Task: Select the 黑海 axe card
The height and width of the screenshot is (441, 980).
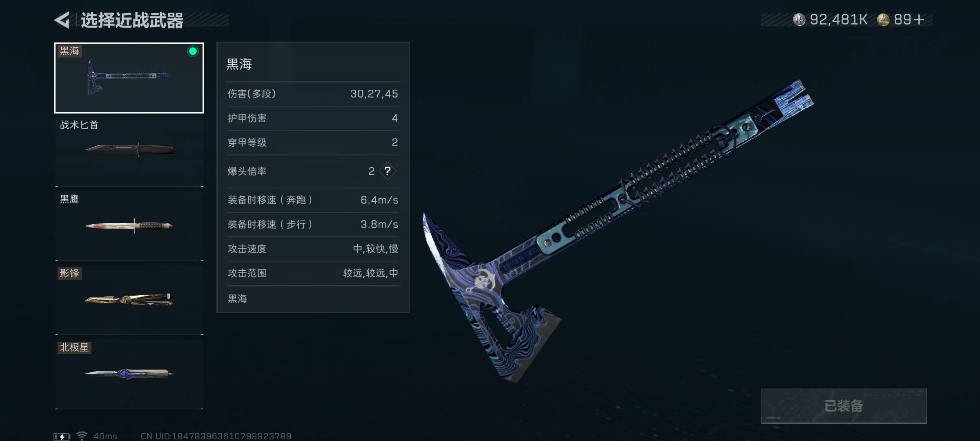Action: (129, 78)
